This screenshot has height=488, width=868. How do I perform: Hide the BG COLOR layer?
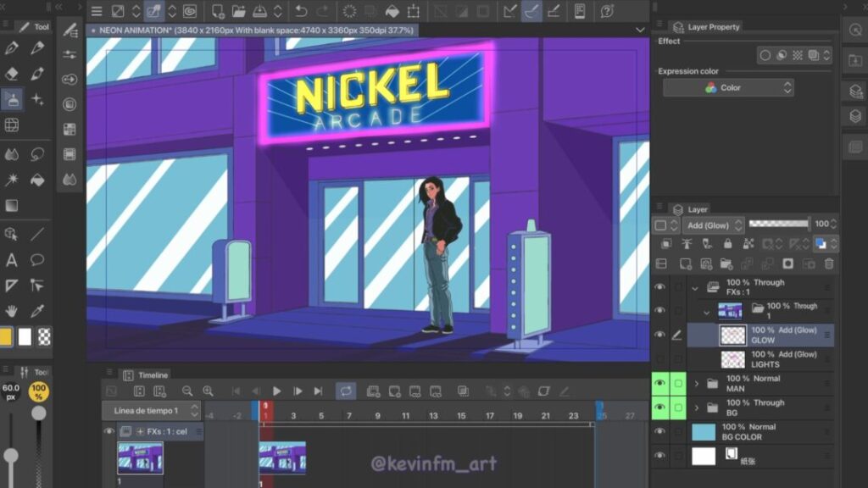click(x=659, y=432)
